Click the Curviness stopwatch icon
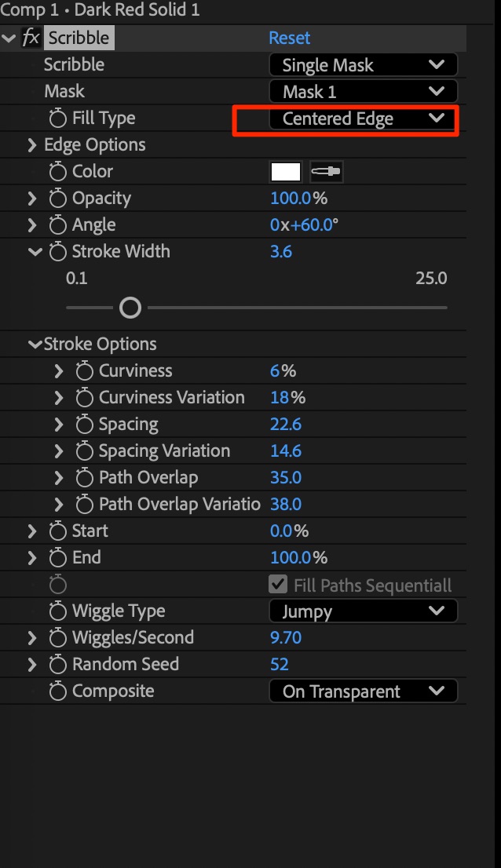This screenshot has height=868, width=501. click(85, 371)
